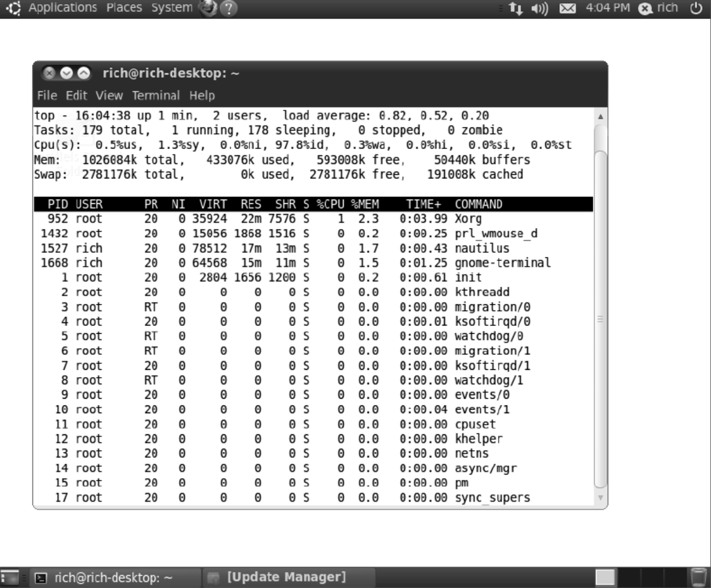Click the prl_wmouse_d command
Screen dimensions: 711x588
click(496, 234)
